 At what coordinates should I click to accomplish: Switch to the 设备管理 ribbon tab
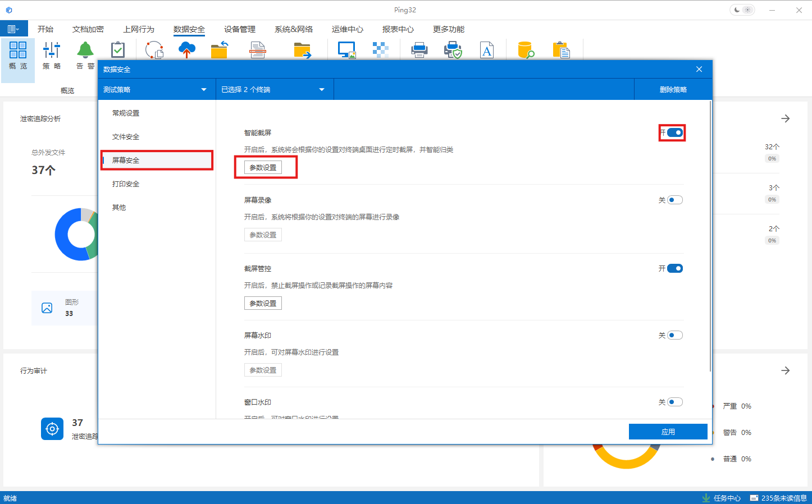(239, 29)
